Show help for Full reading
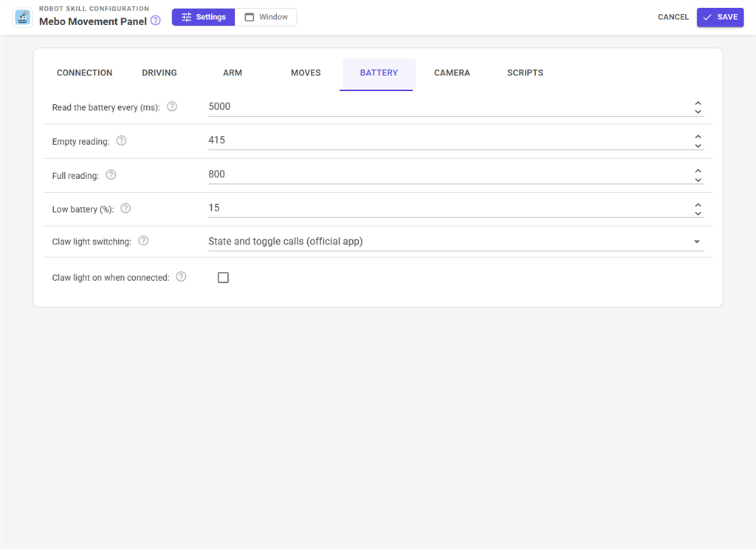The image size is (756, 549). click(111, 174)
